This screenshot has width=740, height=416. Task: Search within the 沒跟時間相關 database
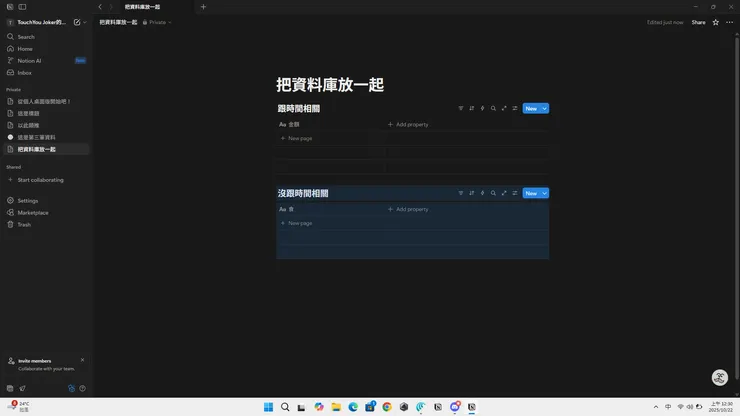493,193
